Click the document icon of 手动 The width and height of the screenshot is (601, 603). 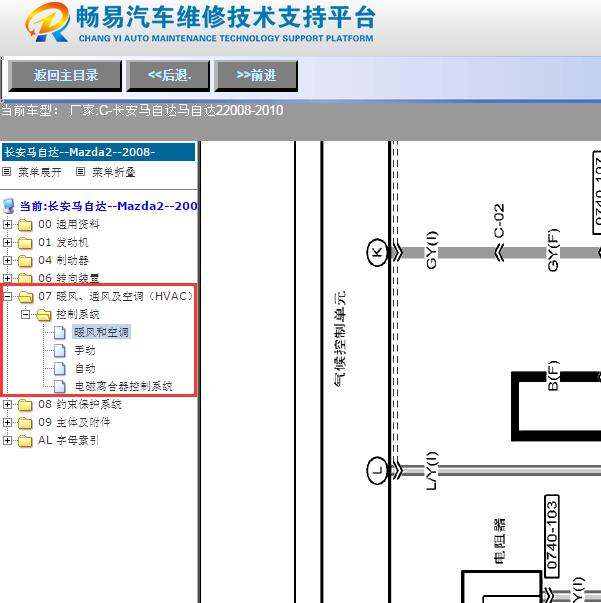click(60, 350)
